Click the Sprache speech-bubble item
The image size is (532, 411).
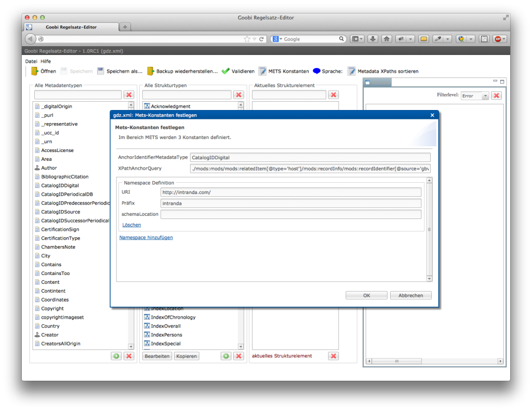point(328,71)
